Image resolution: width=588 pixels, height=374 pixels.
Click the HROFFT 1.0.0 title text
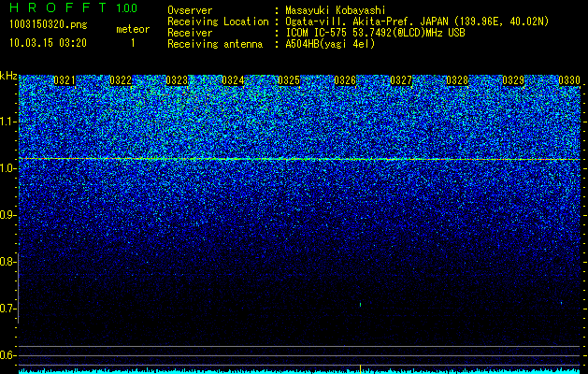pyautogui.click(x=74, y=7)
